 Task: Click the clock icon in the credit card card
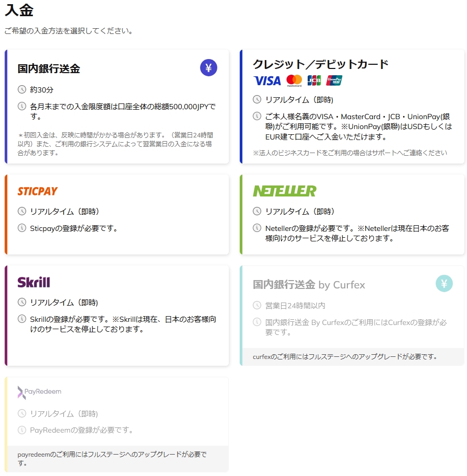[x=257, y=99]
